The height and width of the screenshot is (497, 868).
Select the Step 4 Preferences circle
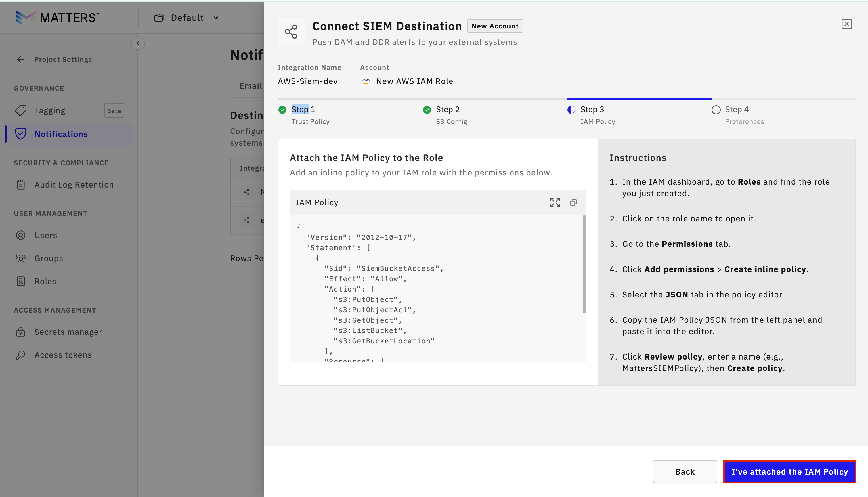pyautogui.click(x=716, y=110)
